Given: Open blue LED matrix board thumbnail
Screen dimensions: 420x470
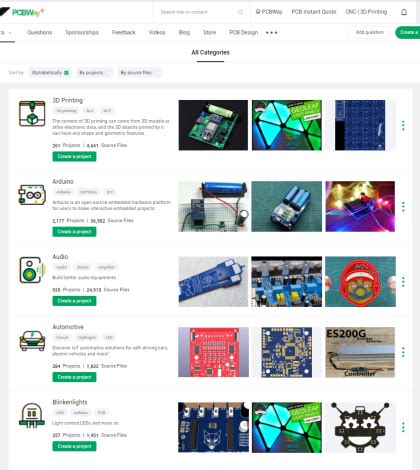Looking at the screenshot, I should pyautogui.click(x=360, y=125).
